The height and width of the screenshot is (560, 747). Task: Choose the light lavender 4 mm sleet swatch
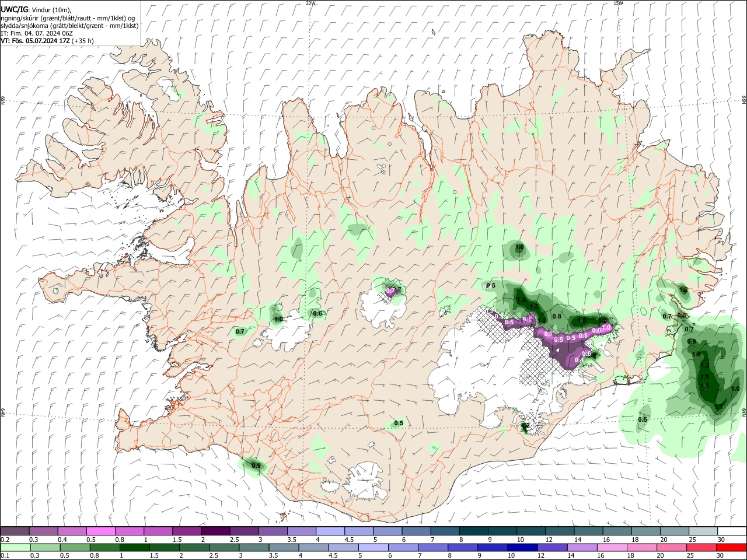[x=330, y=531]
